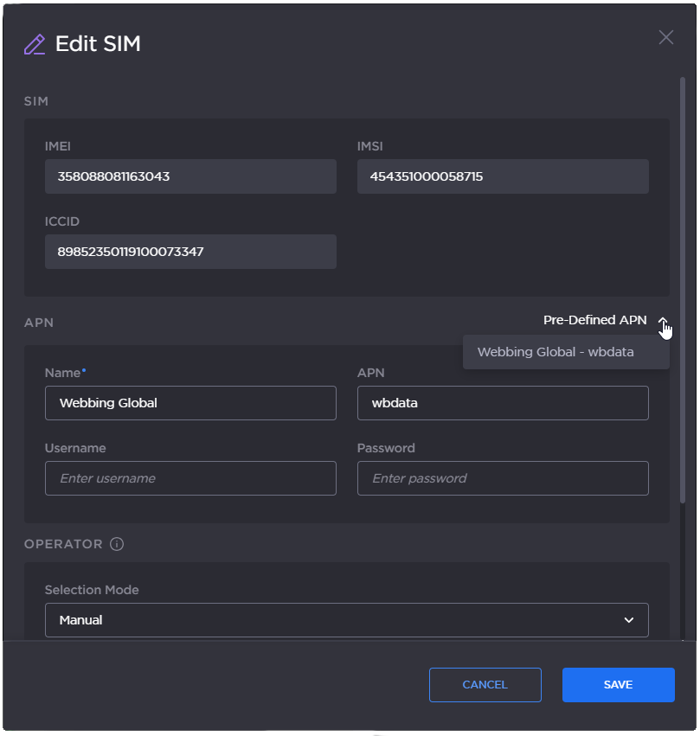Collapse the Pre-Defined APN chevron
This screenshot has width=700, height=736.
coord(664,320)
